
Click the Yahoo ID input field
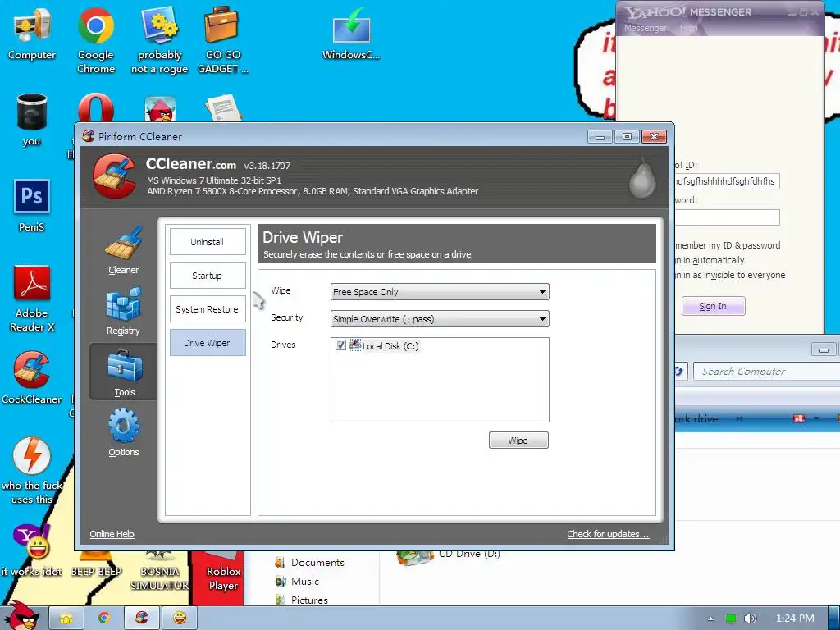pyautogui.click(x=727, y=181)
